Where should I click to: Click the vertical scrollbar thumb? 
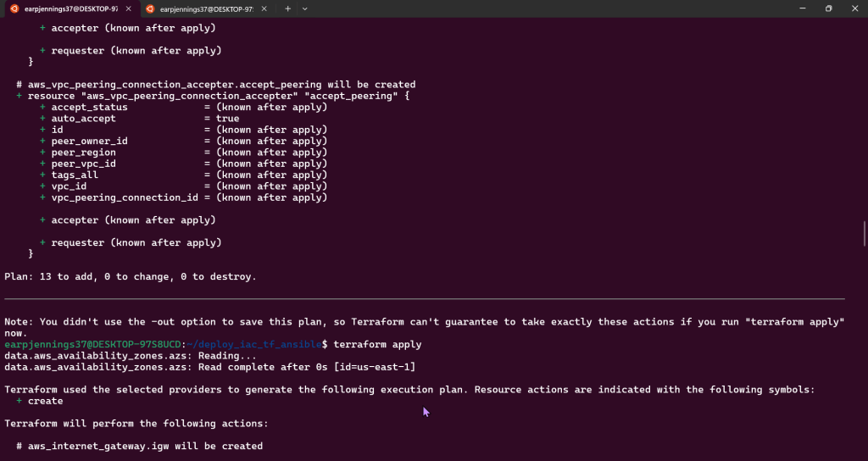pos(864,233)
